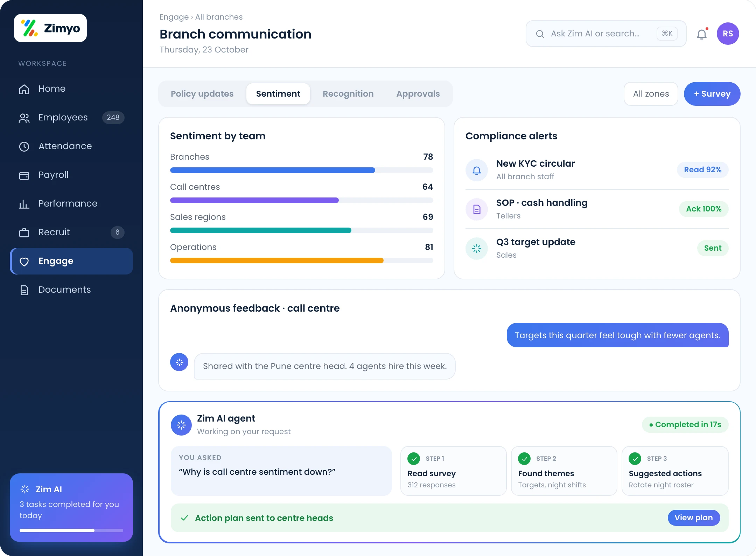Create a new survey with + Survey
Image resolution: width=756 pixels, height=556 pixels.
712,94
